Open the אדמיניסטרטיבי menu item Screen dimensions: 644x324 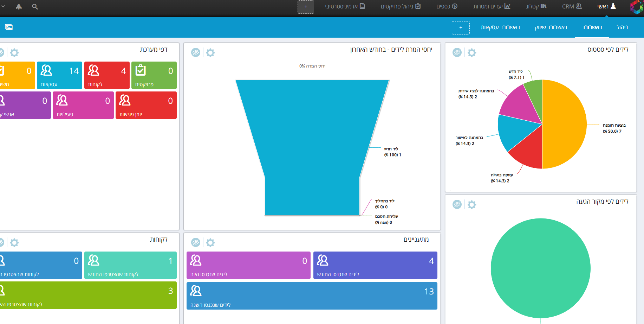point(345,6)
